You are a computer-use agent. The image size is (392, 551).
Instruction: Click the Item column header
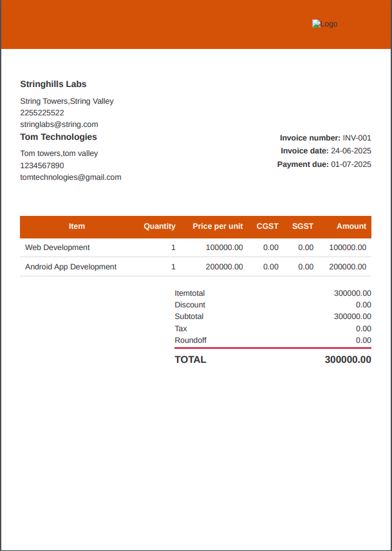pos(77,226)
